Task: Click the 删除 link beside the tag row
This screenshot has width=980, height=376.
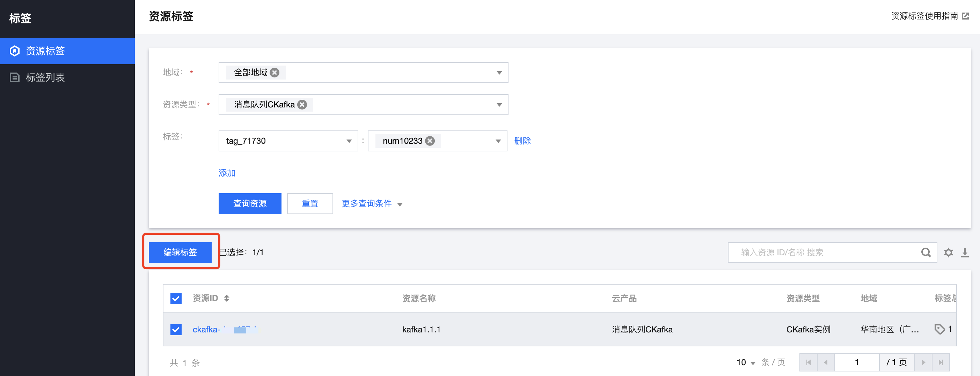Action: (x=522, y=141)
